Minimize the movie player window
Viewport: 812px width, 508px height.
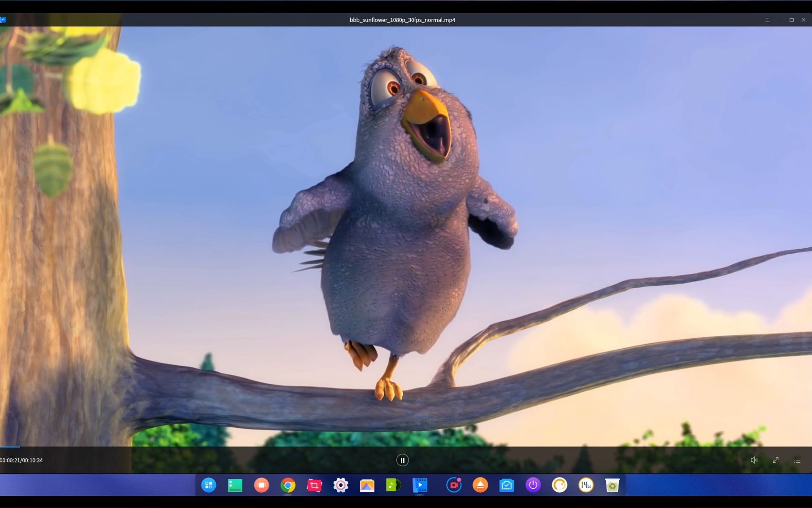point(779,20)
